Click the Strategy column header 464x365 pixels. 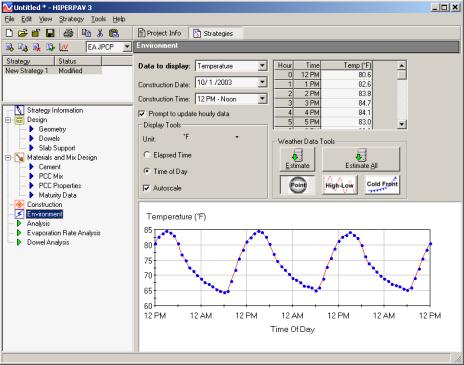click(x=28, y=61)
